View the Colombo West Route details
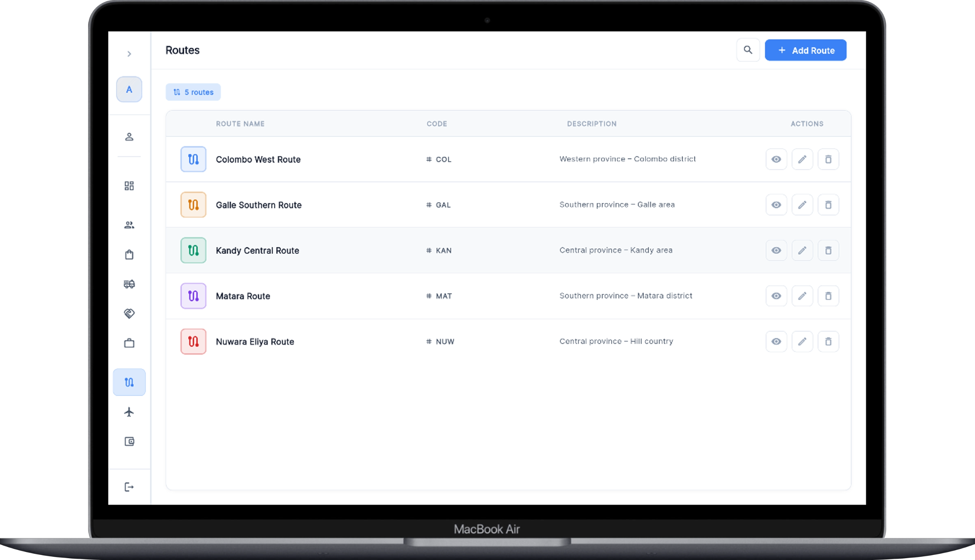Viewport: 975px width, 560px height. pos(776,159)
